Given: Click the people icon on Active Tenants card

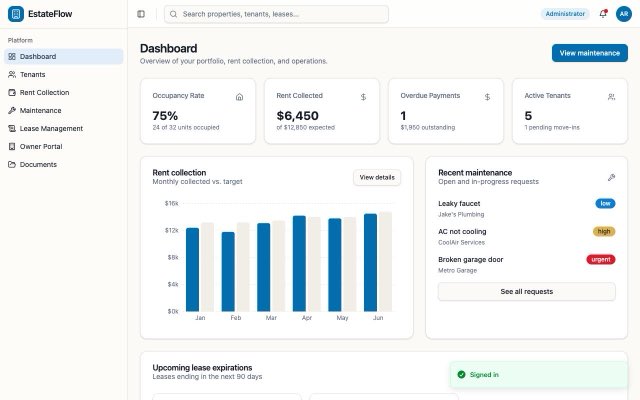Looking at the screenshot, I should click(611, 97).
